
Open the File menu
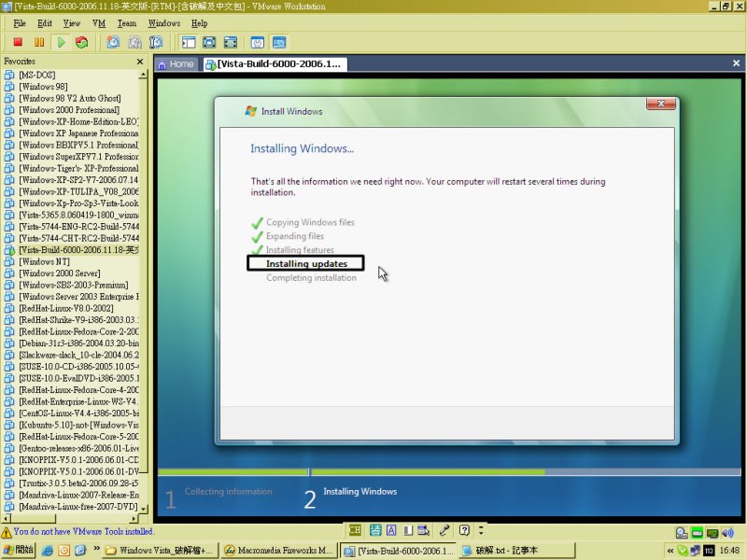[20, 23]
